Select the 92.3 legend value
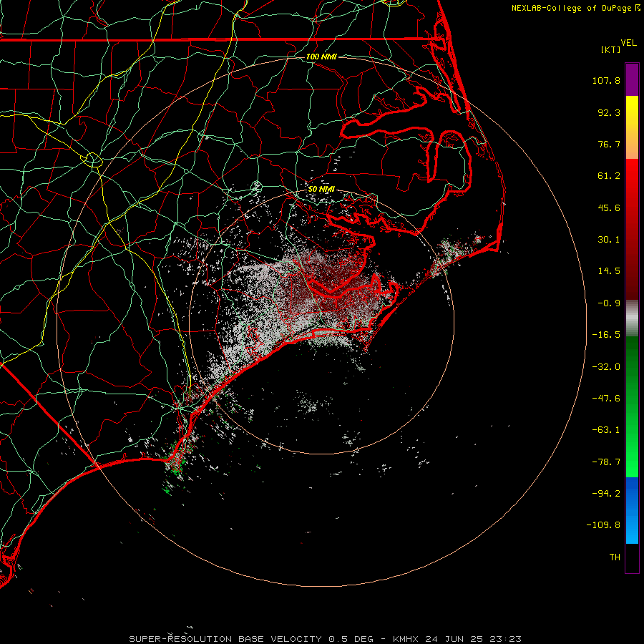Viewport: 644px width, 644px height. pos(609,112)
